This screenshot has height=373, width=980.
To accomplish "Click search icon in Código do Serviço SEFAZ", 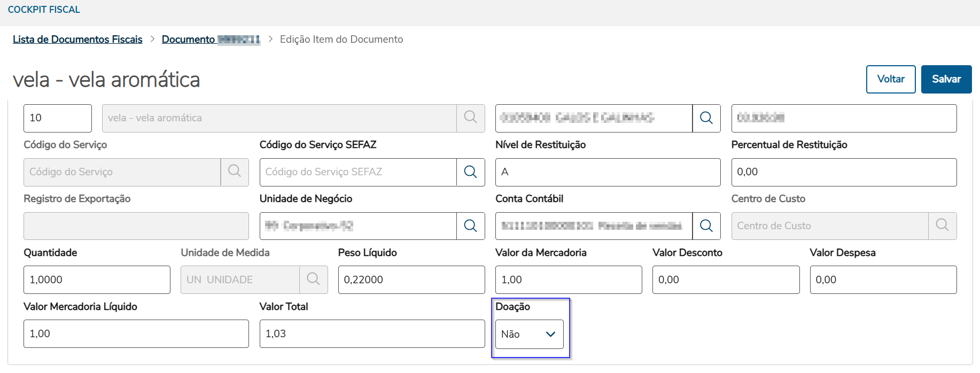I will [470, 172].
